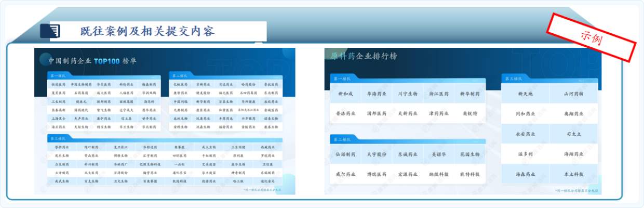
Task: Click the 威尔药业 cell
Action: coord(346,174)
